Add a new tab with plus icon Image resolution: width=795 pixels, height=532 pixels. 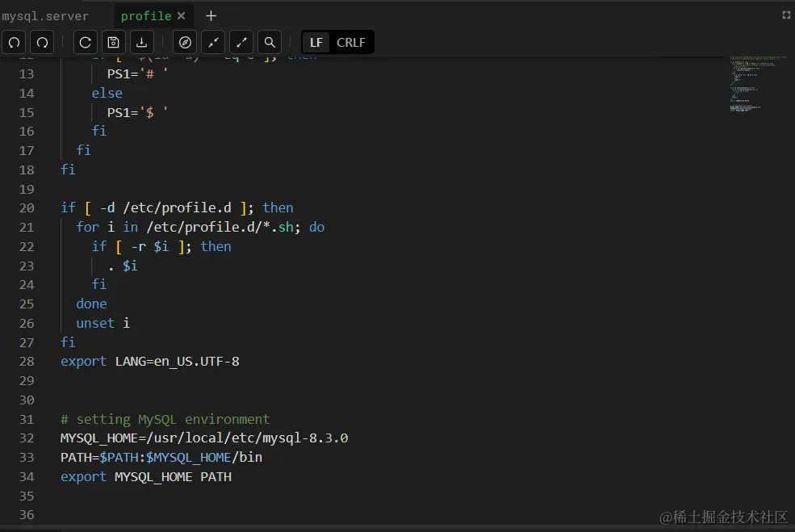[x=211, y=15]
